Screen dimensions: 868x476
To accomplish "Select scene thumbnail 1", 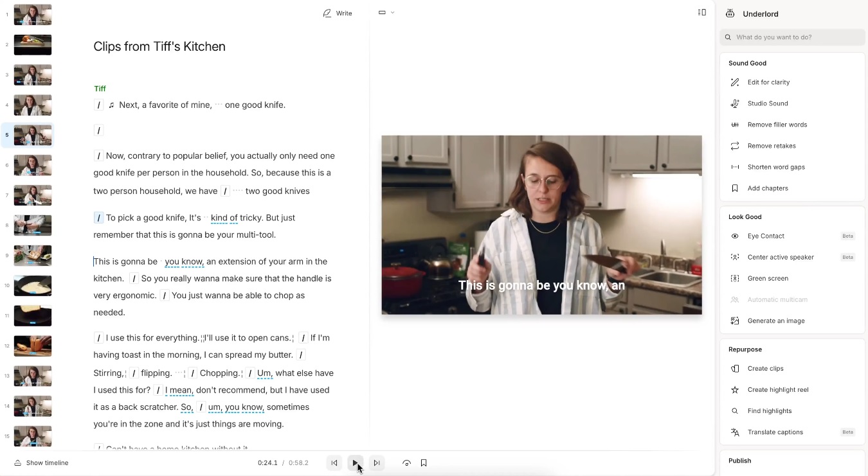I will click(33, 15).
